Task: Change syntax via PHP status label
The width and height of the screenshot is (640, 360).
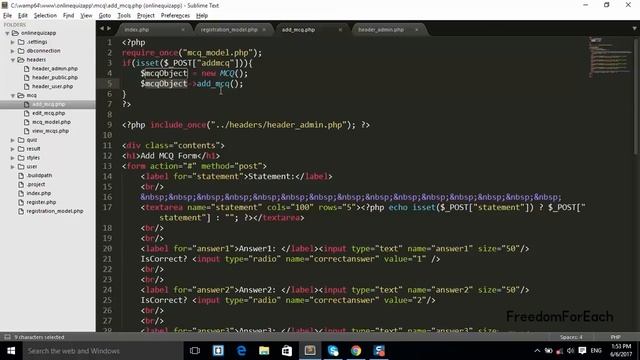Action: pyautogui.click(x=616, y=337)
